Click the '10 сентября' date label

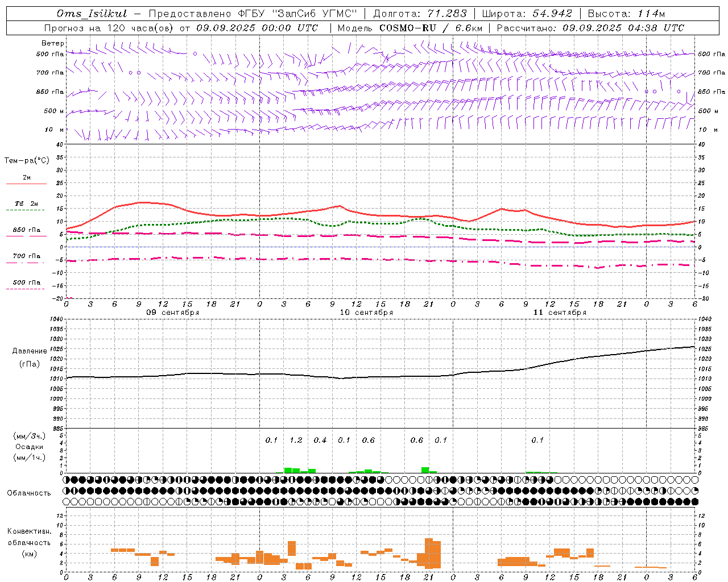pyautogui.click(x=366, y=313)
